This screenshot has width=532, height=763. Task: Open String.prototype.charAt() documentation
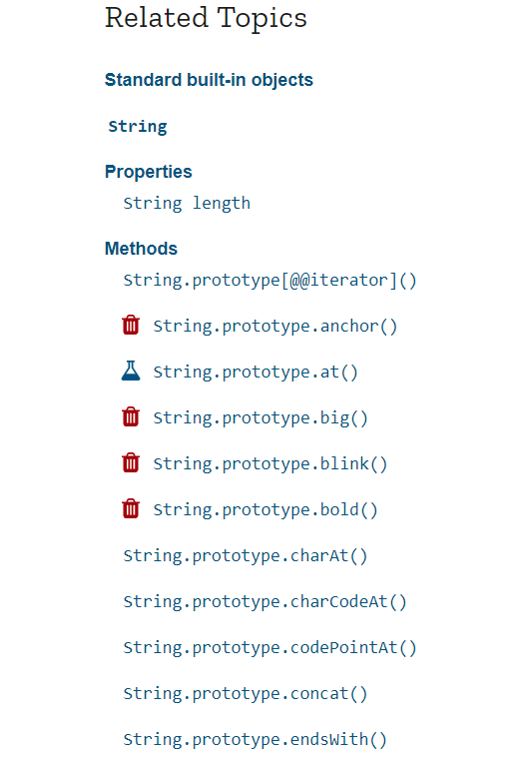246,555
